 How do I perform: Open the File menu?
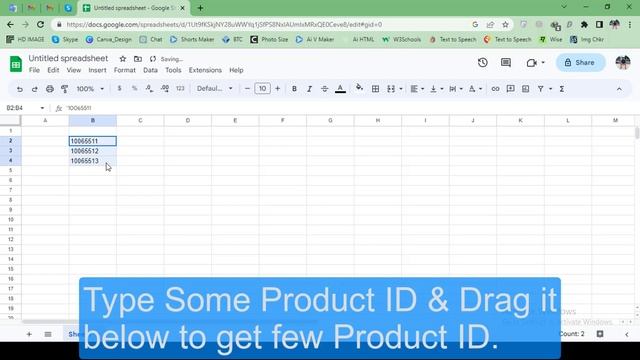click(34, 70)
